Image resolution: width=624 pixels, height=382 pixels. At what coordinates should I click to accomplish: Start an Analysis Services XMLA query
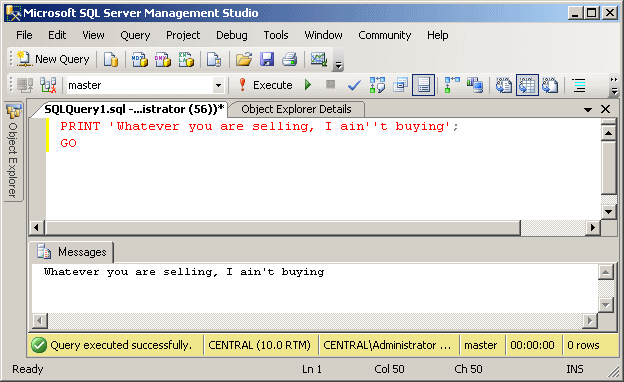coord(186,59)
